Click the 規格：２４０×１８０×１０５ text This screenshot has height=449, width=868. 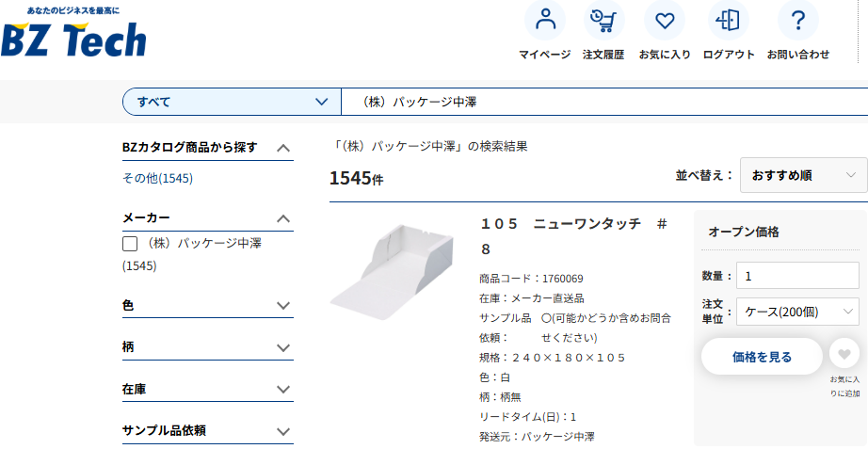pos(553,358)
